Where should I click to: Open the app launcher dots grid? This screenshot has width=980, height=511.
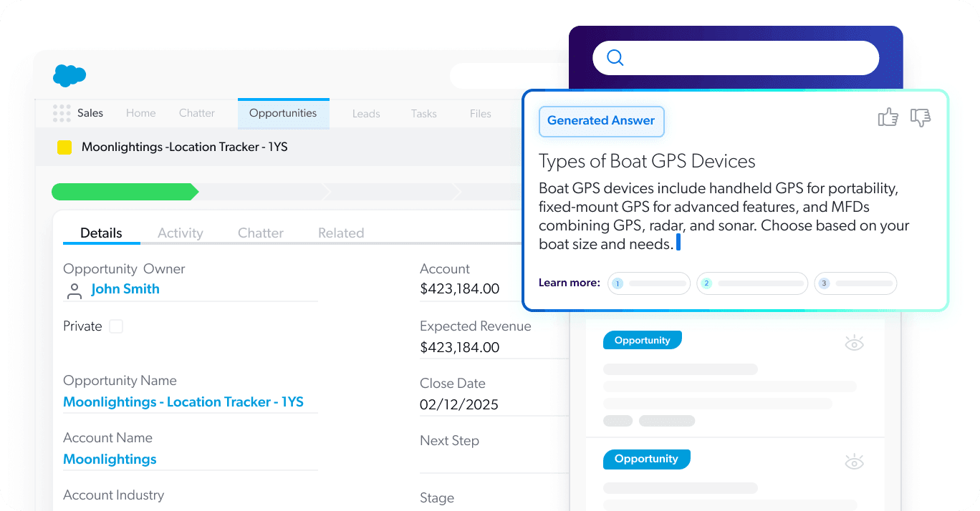click(62, 113)
